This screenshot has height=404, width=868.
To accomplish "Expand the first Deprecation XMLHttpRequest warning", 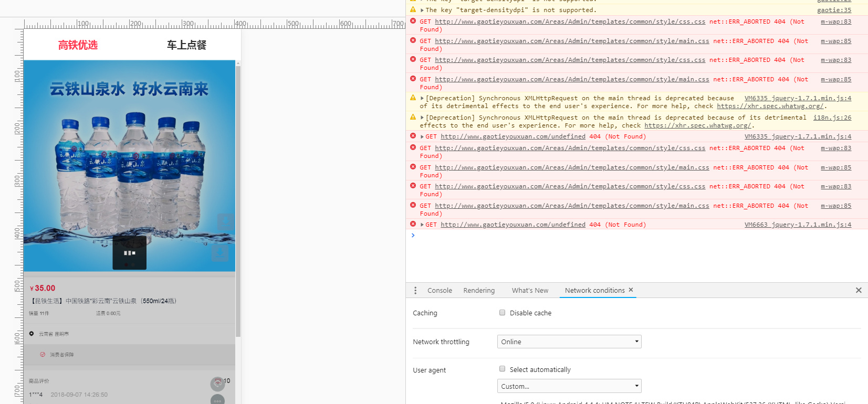I will [x=422, y=98].
